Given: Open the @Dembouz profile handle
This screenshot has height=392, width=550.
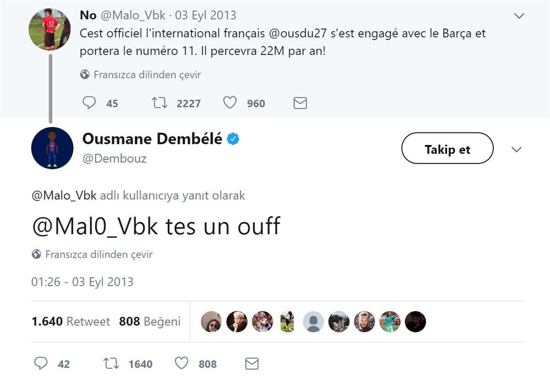Looking at the screenshot, I should pos(114,158).
